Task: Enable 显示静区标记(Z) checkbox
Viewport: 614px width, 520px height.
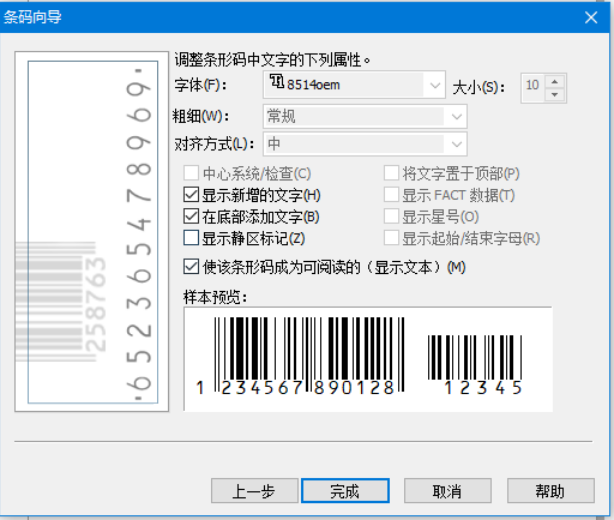Action: click(191, 238)
